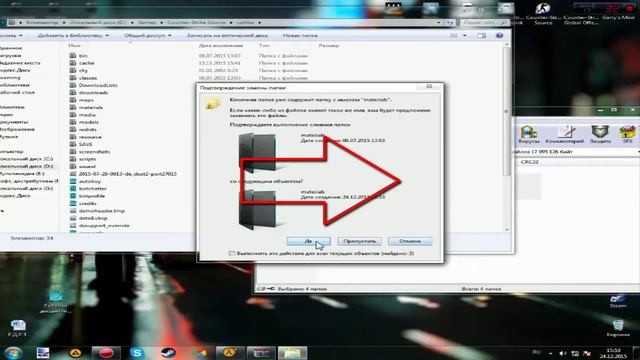Image resolution: width=640 pixels, height=360 pixels.
Task: Open address bar history dropdown in Explorer
Action: point(439,22)
